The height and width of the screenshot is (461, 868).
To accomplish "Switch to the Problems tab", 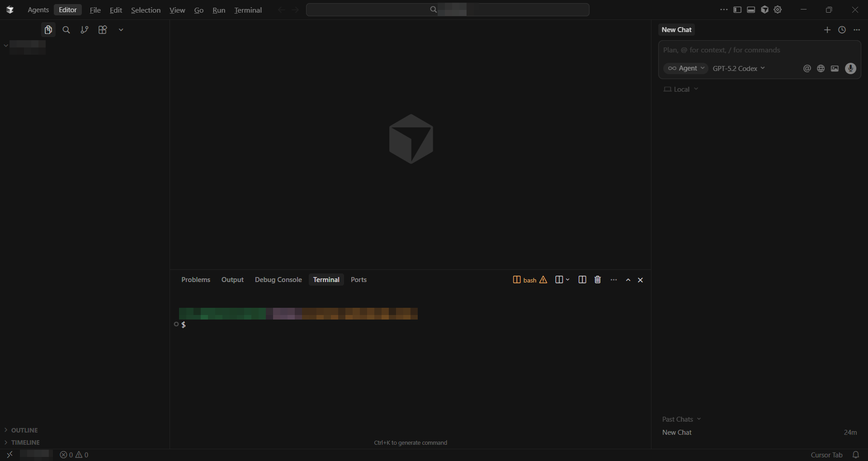I will click(196, 280).
